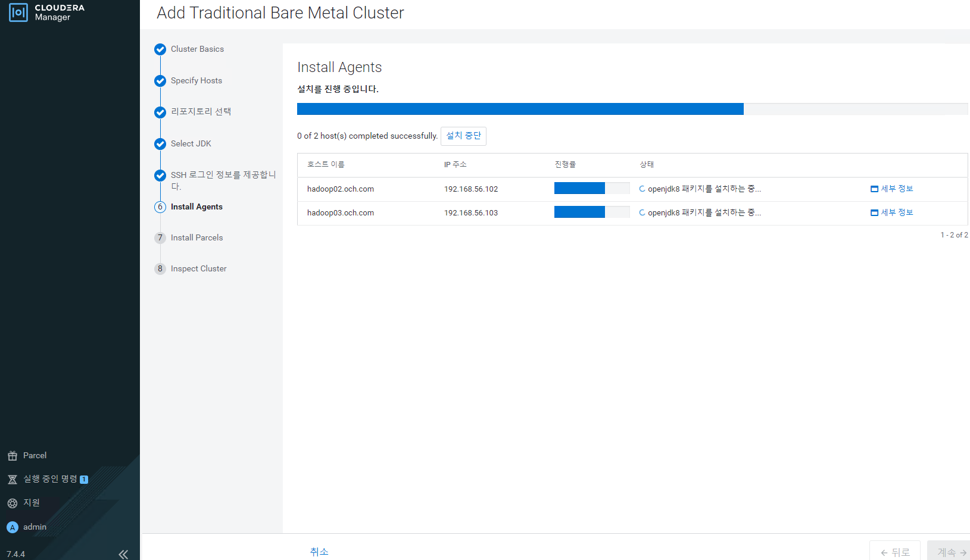Click the details window icon for hadoop03

(875, 213)
